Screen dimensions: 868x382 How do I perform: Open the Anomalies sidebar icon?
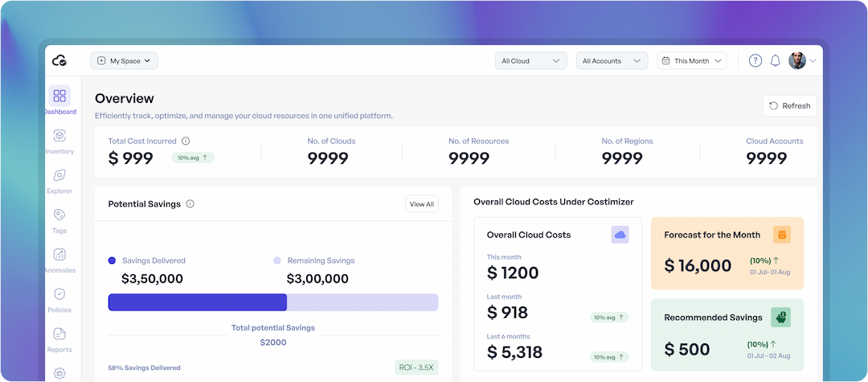59,255
